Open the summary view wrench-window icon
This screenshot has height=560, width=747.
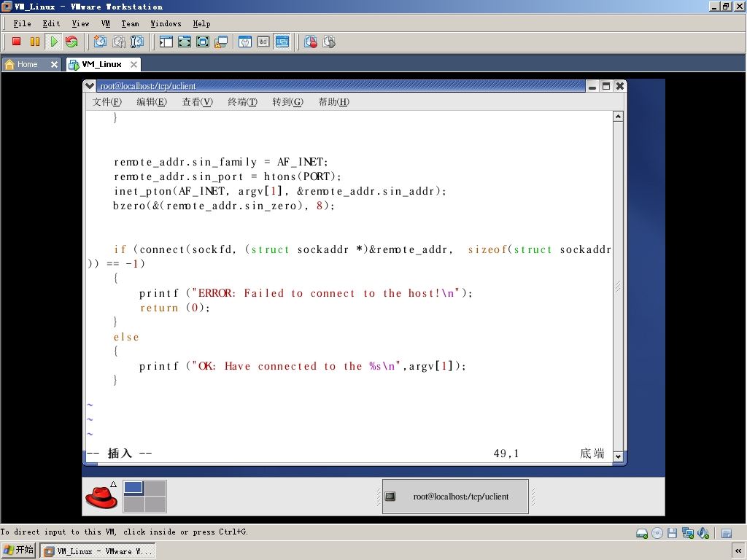245,42
